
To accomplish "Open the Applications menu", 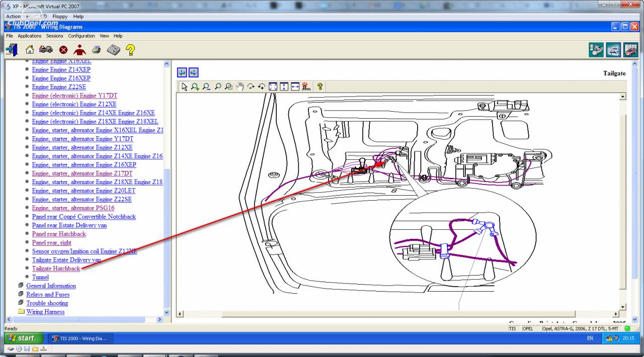I will click(x=30, y=36).
